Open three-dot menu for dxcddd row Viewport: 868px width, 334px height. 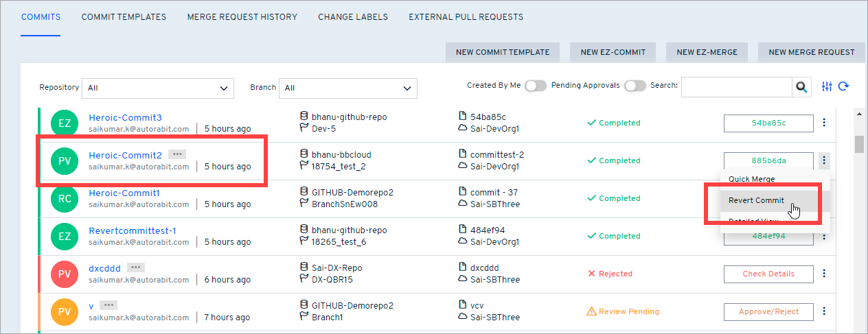point(824,274)
